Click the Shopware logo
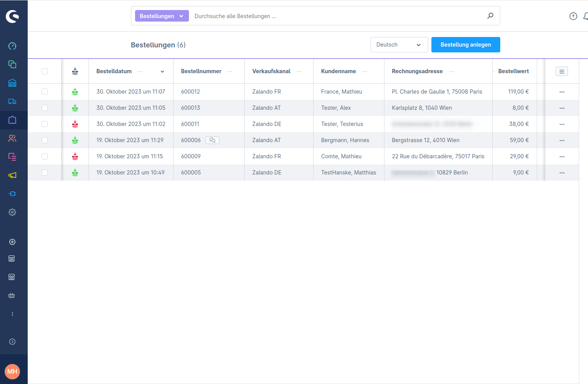 pos(12,16)
